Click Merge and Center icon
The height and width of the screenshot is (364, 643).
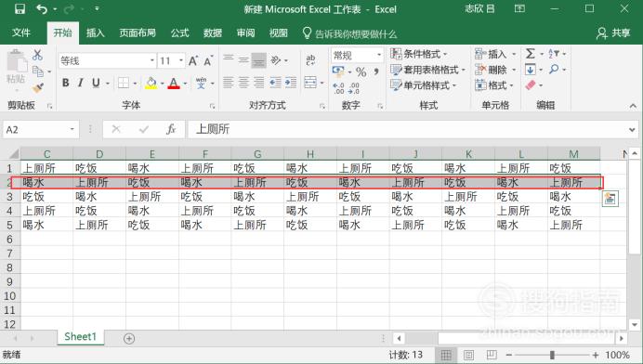pyautogui.click(x=310, y=83)
